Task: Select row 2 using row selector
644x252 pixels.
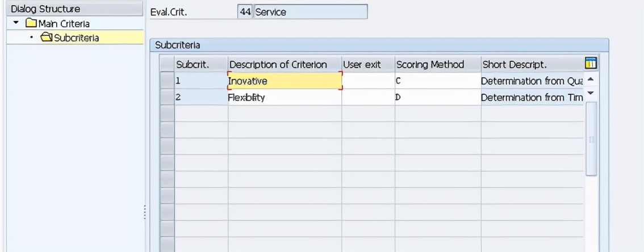Action: pos(166,97)
